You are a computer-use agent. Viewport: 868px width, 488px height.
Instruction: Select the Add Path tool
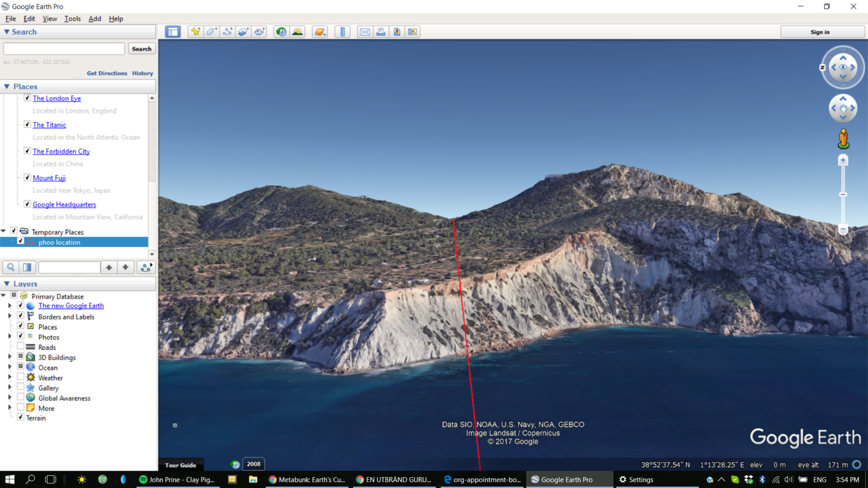[228, 32]
